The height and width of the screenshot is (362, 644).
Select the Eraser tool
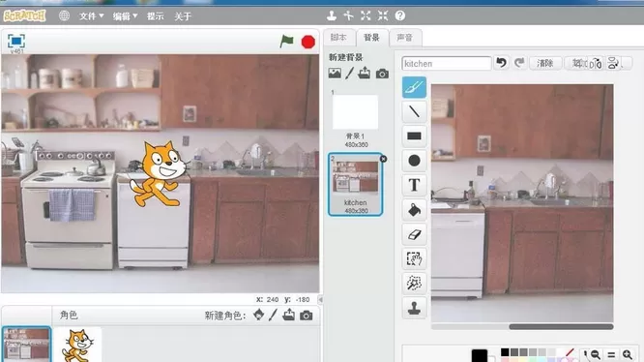click(414, 234)
